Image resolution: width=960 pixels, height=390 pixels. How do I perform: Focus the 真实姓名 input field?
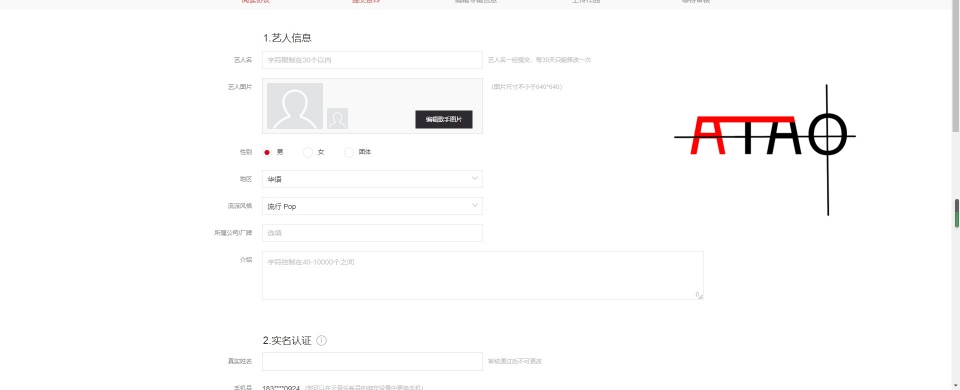[372, 361]
